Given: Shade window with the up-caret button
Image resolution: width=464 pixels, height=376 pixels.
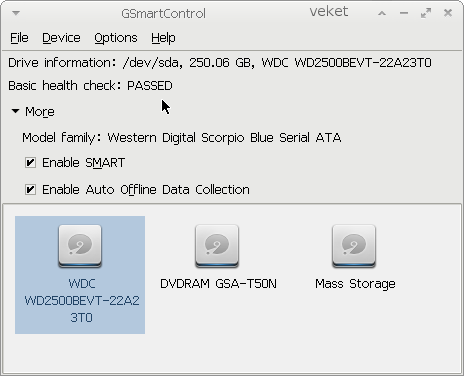Looking at the screenshot, I should click(382, 13).
